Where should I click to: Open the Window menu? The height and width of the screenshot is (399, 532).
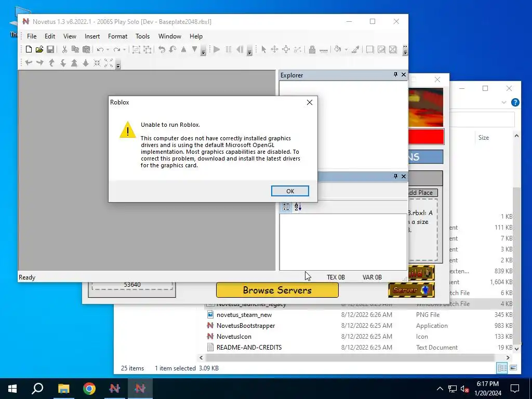[x=170, y=36]
